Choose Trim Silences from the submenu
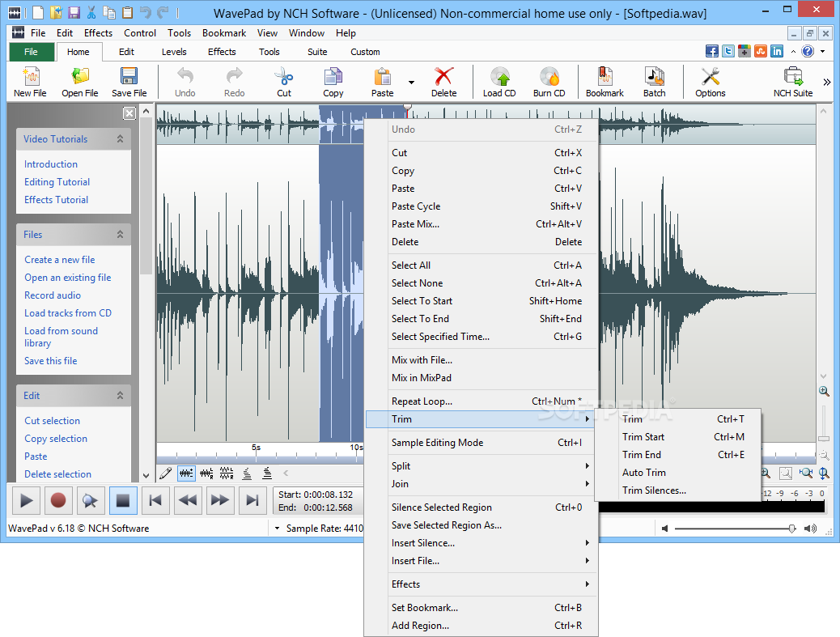 tap(679, 490)
